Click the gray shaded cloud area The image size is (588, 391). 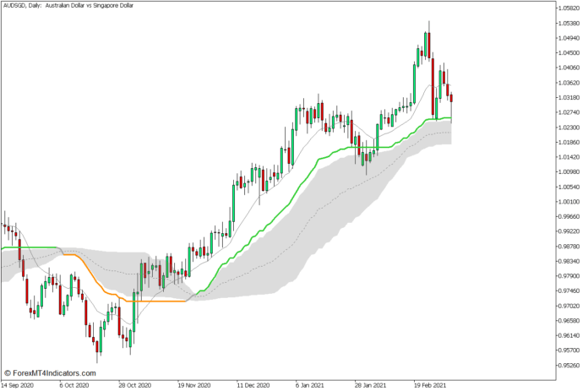[279, 245]
